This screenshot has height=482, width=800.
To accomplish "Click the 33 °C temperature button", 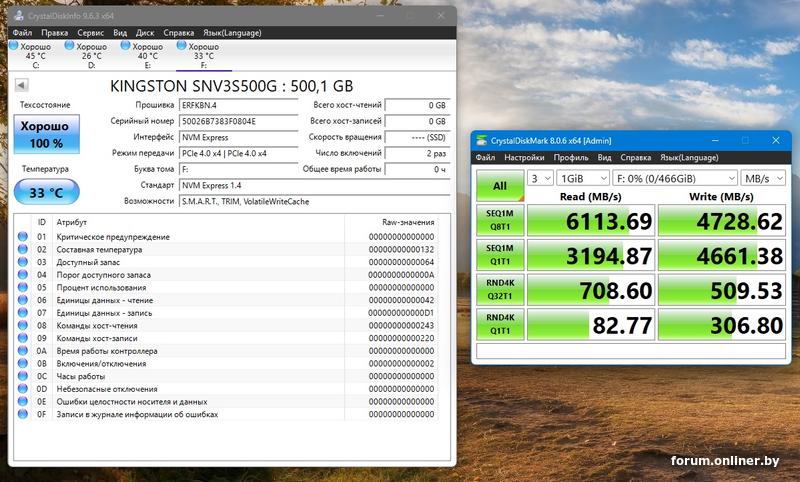I will click(46, 192).
